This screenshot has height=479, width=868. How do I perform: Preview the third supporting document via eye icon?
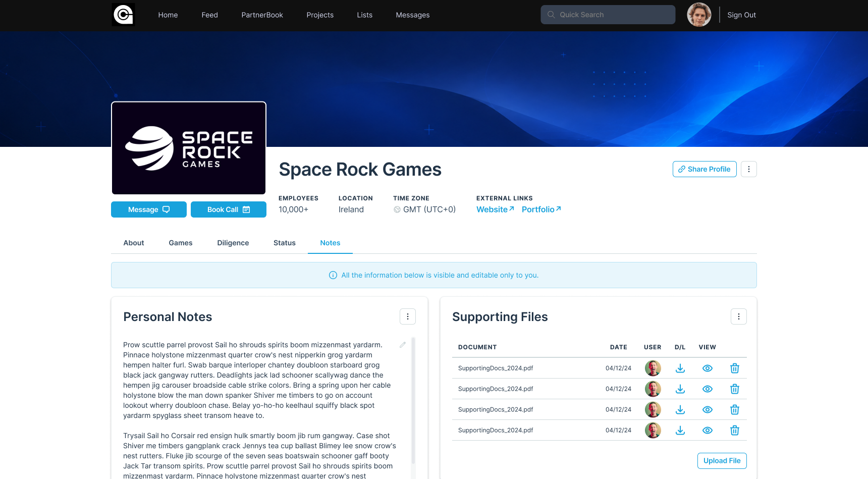pos(708,410)
